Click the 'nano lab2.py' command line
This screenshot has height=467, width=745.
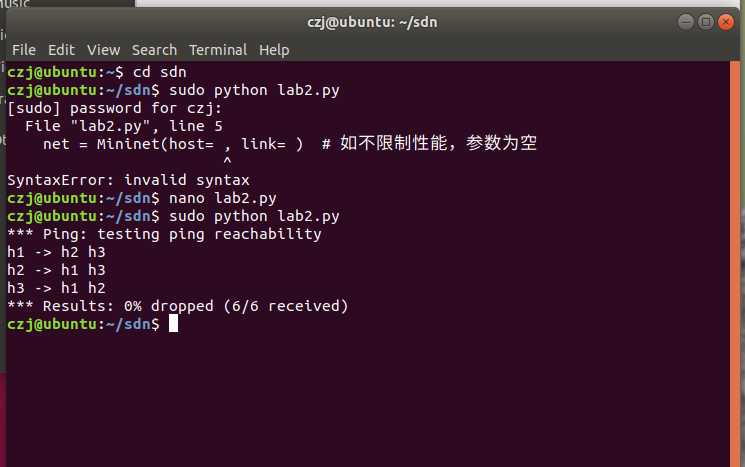[142, 198]
